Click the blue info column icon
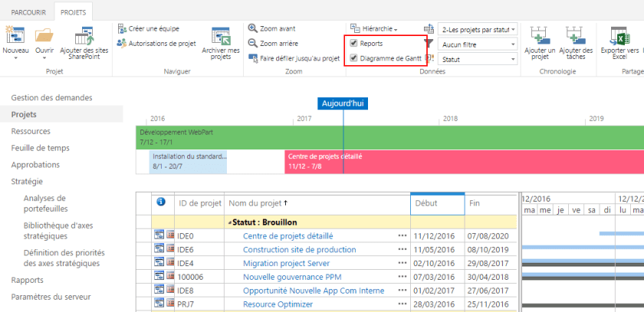The height and width of the screenshot is (312, 644). coord(161,202)
